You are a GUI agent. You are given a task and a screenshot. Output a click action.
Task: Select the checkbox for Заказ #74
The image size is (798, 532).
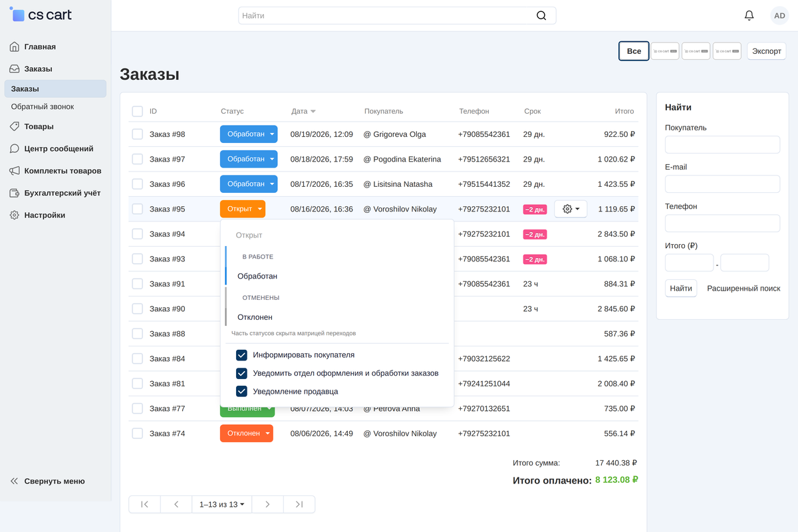137,434
